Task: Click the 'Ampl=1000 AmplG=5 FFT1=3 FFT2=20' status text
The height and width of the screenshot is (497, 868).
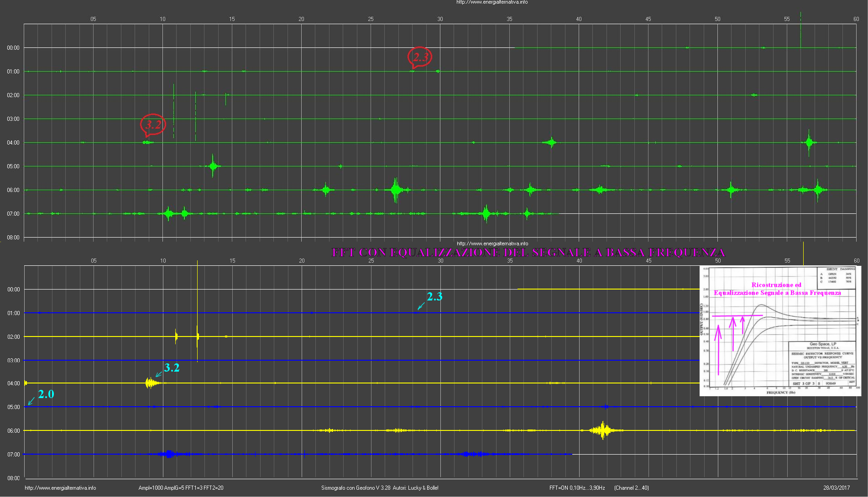Action: pos(181,488)
